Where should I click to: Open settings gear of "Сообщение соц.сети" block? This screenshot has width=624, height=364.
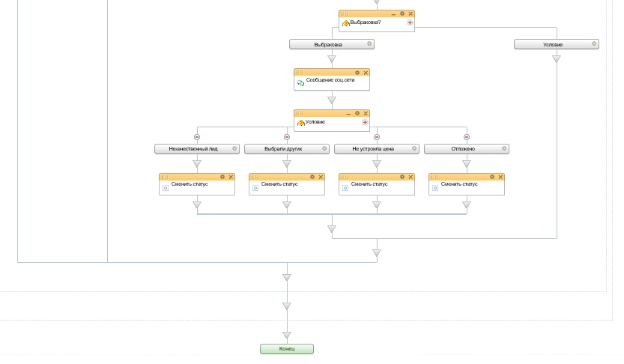357,73
